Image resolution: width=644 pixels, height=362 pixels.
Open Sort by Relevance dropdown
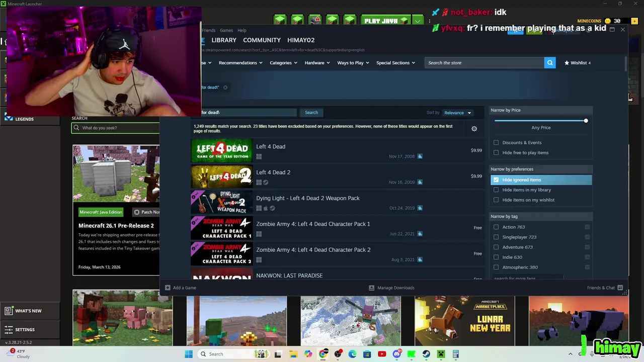(457, 113)
